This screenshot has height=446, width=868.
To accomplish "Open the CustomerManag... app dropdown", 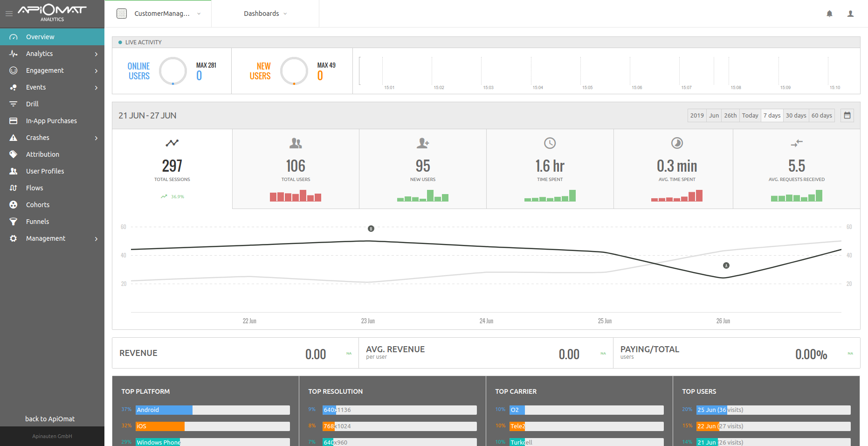I will (x=158, y=14).
